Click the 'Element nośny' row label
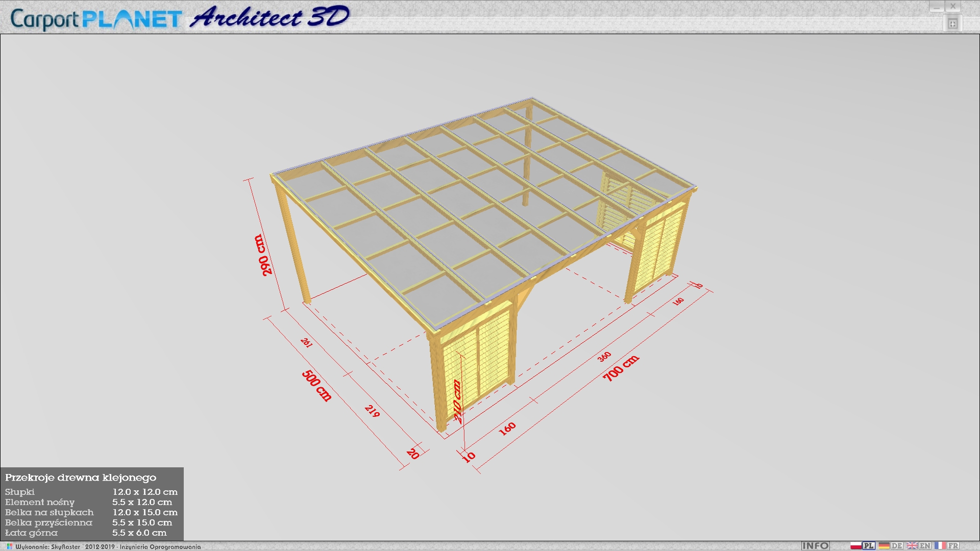This screenshot has height=551, width=980. (x=40, y=503)
